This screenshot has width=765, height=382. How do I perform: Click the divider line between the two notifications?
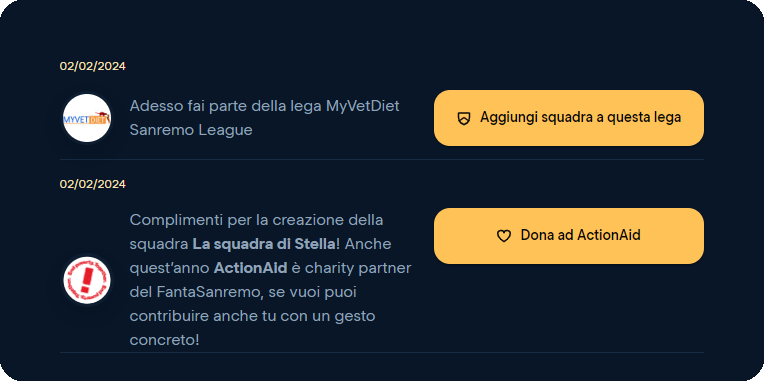coord(382,160)
